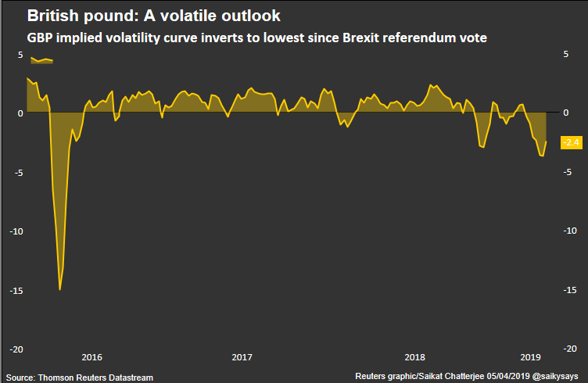Click the yellow -2.4 latest value label

point(572,142)
